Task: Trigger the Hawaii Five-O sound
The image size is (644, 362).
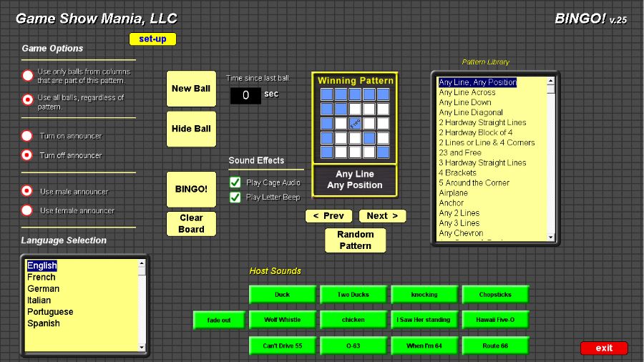Action: [495, 320]
